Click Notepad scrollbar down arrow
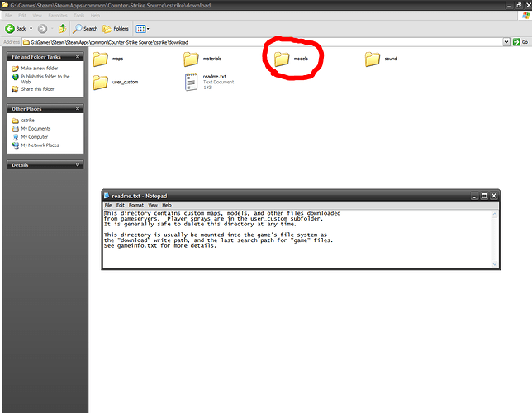The height and width of the screenshot is (413, 532). 495,264
